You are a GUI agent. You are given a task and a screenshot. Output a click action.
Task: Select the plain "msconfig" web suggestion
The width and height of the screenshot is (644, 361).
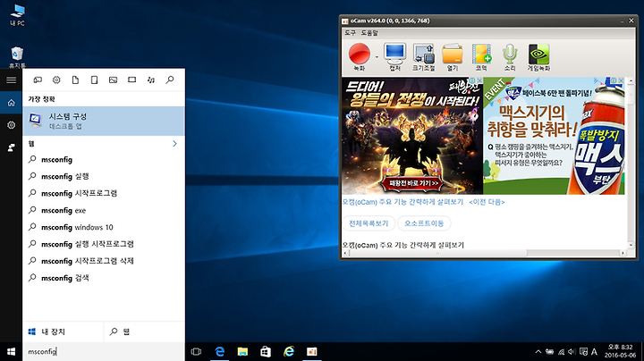(104, 160)
